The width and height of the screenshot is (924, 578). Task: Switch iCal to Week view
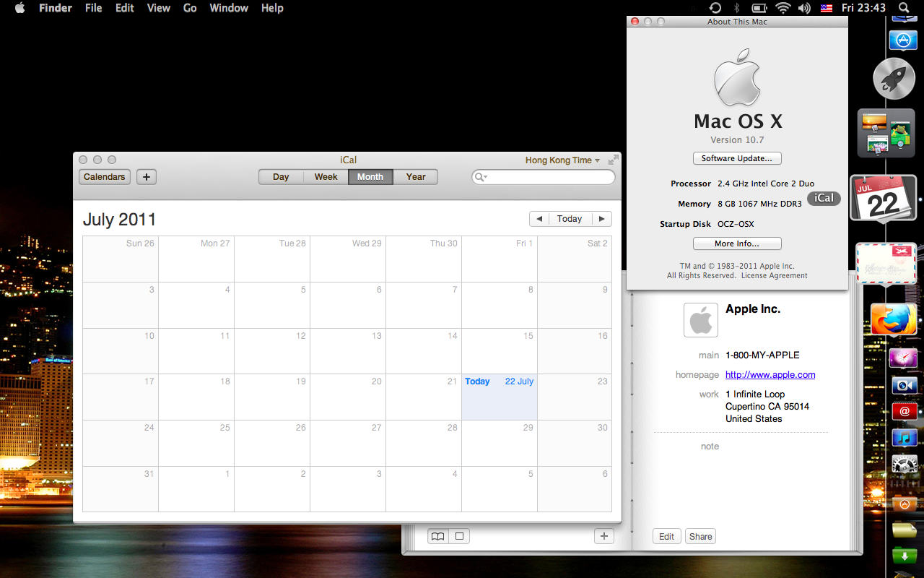(326, 177)
